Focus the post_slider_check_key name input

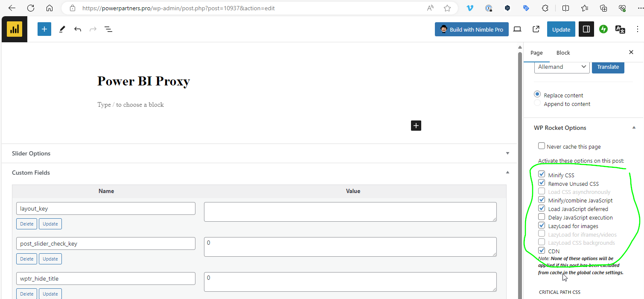click(106, 243)
